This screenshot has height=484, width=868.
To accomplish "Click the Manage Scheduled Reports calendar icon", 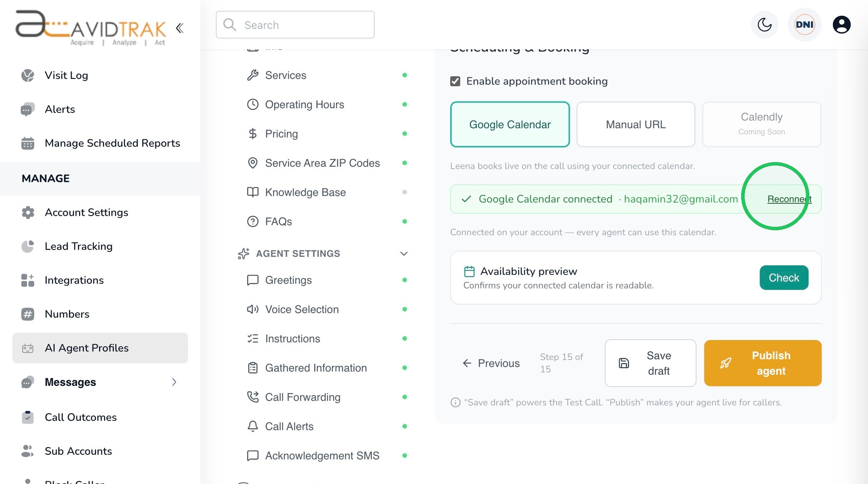I will pyautogui.click(x=28, y=143).
